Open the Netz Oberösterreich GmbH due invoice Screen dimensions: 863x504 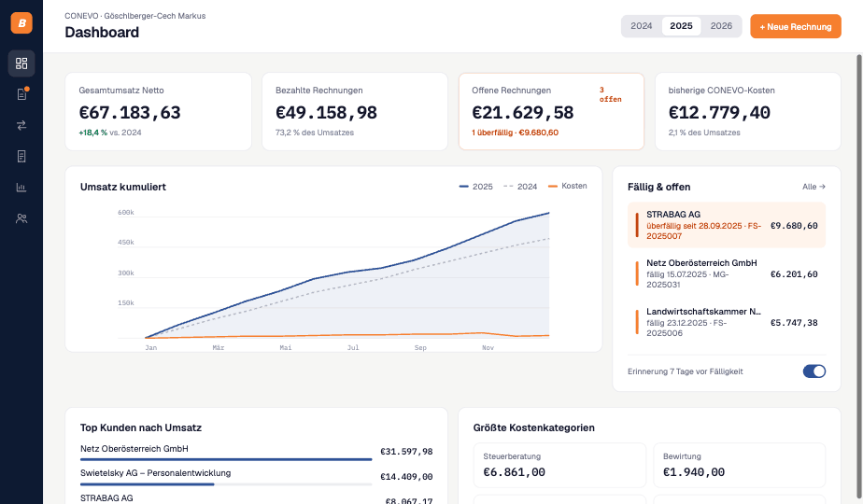tap(727, 273)
